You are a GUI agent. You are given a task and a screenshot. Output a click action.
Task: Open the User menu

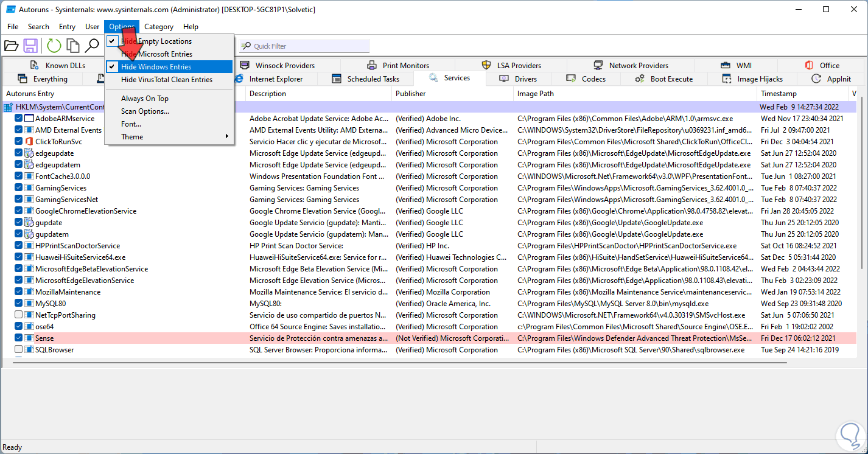[x=93, y=27]
